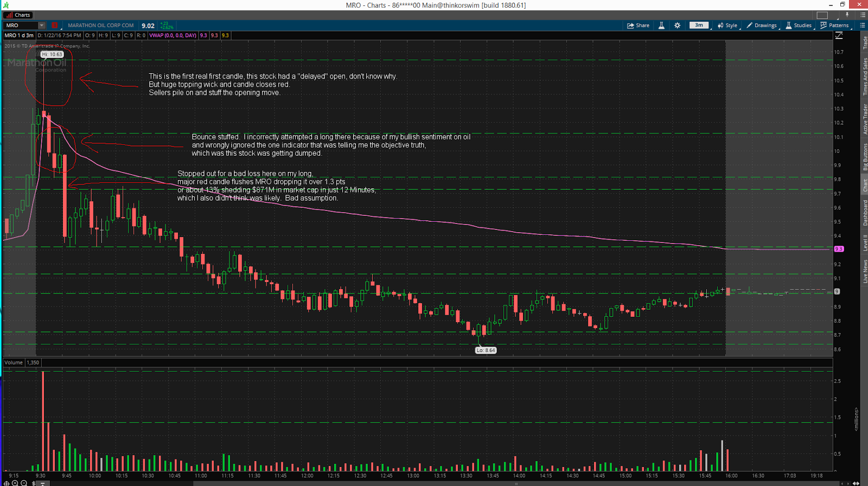Open the Drawings dropdown

(762, 25)
